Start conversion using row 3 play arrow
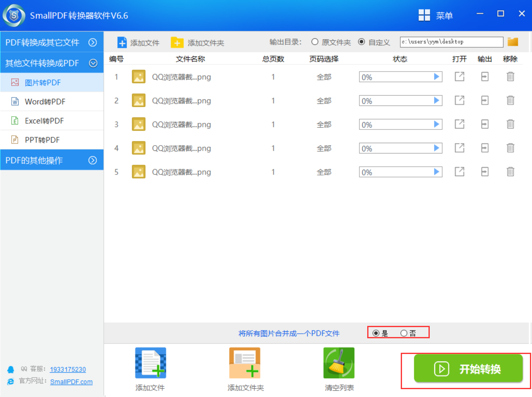 click(436, 124)
